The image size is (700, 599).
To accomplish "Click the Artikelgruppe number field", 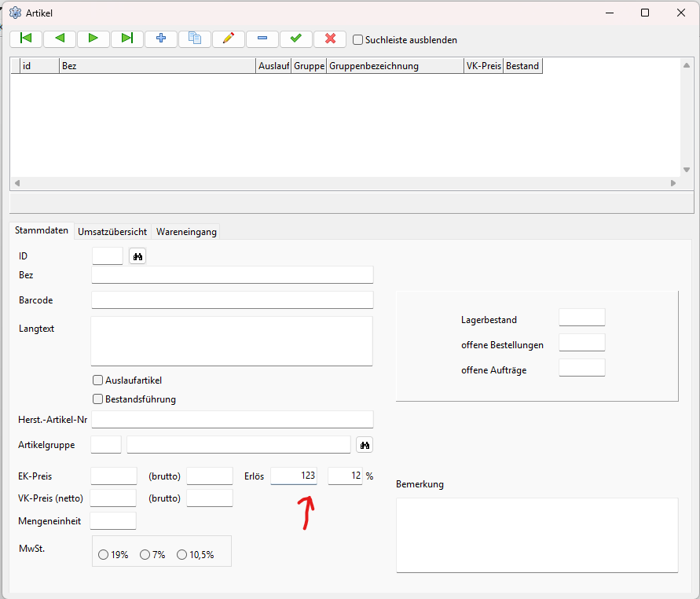I will 106,445.
